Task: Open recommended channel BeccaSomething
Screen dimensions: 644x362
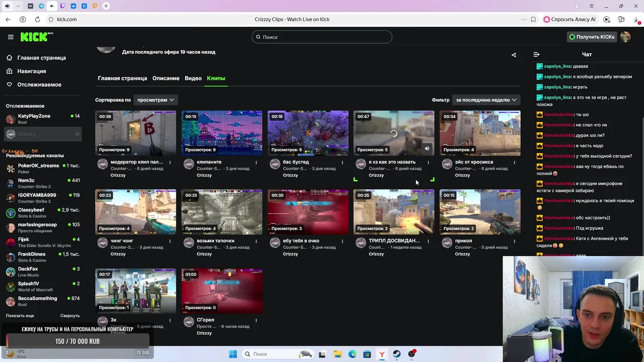Action: click(43, 301)
